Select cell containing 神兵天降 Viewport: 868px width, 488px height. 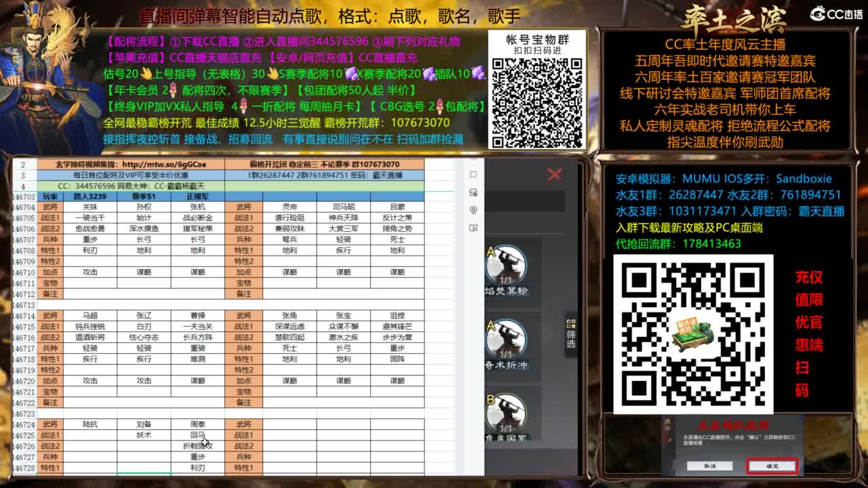tap(344, 218)
